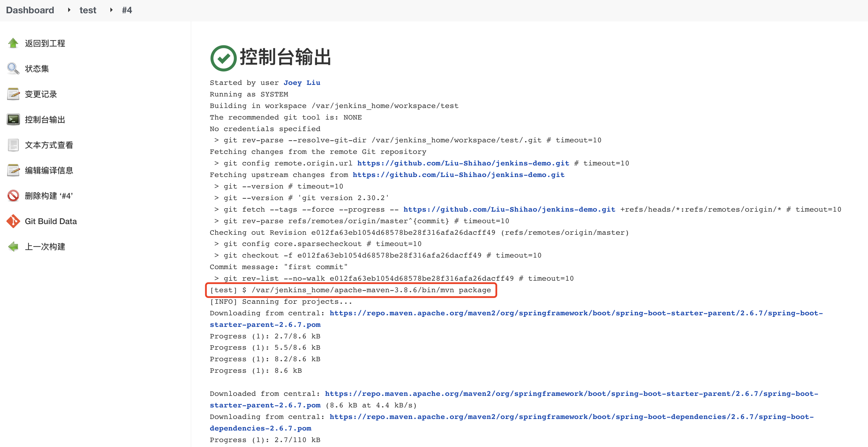Open jenkins-demo.git link on the git config line
Screen dimensions: 868x447
[x=463, y=163]
